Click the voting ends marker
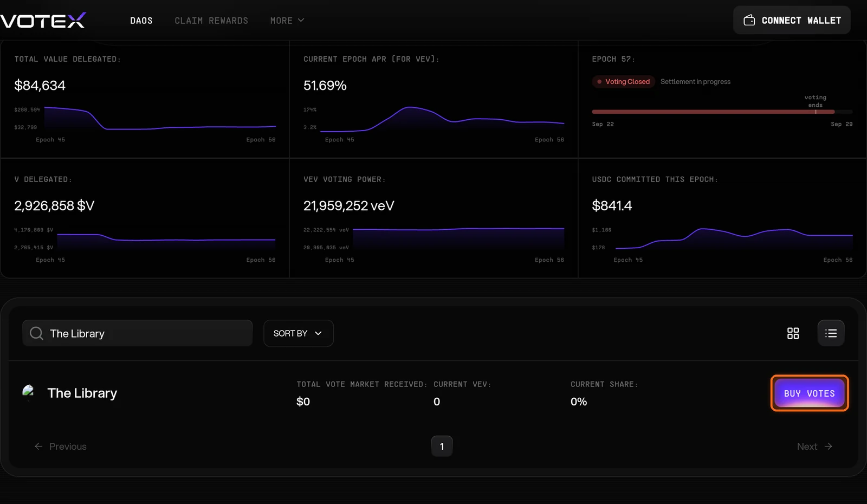The image size is (867, 504). point(816,102)
